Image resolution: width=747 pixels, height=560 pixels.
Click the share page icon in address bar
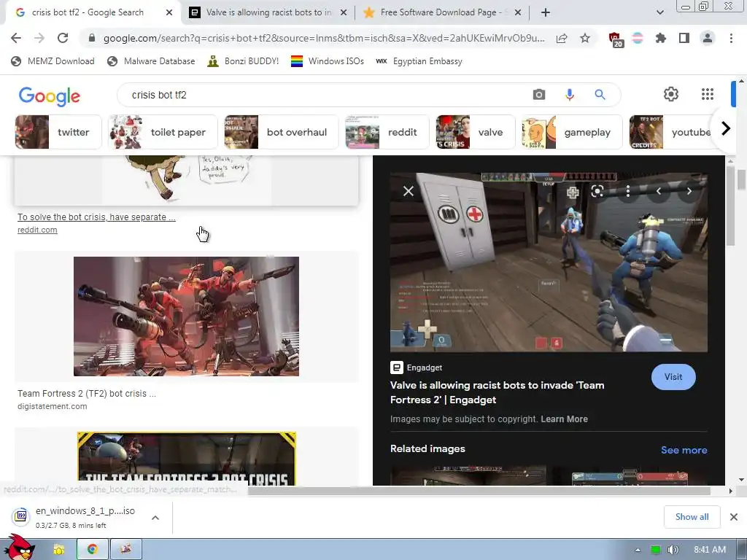562,38
